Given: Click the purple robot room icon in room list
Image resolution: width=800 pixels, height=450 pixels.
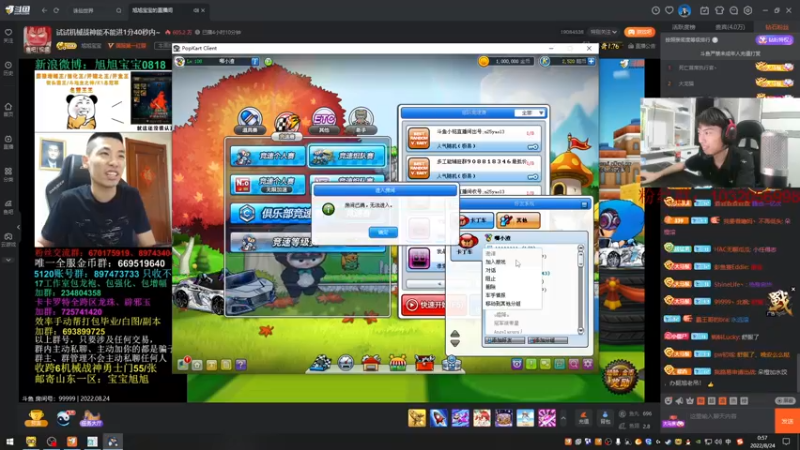Looking at the screenshot, I should click(419, 258).
